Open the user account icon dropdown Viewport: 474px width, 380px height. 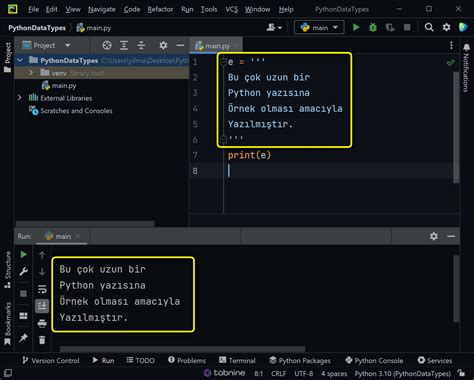274,27
